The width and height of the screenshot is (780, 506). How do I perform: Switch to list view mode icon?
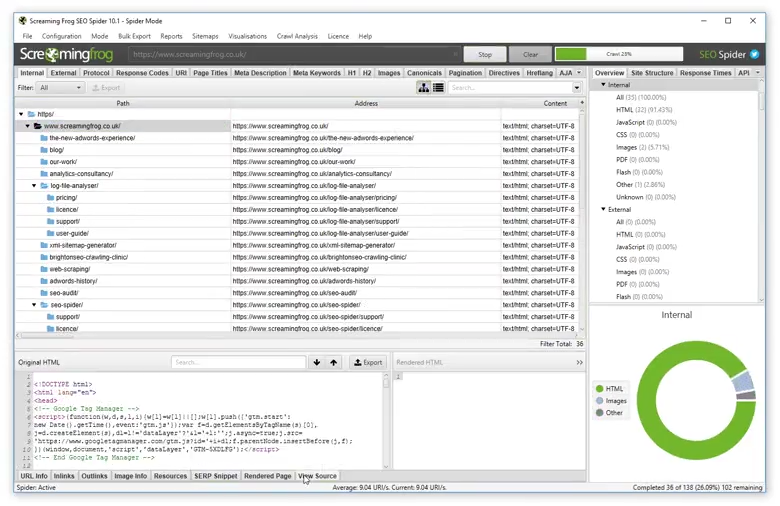point(438,88)
